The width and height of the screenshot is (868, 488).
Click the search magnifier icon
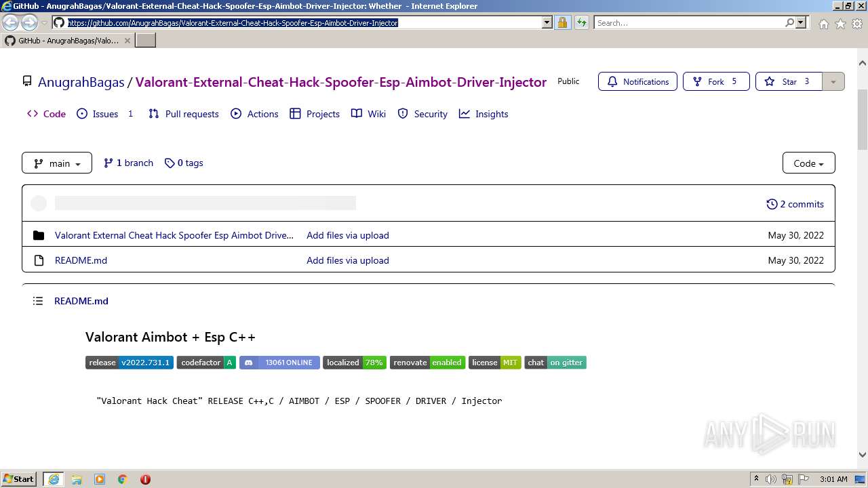coord(789,22)
